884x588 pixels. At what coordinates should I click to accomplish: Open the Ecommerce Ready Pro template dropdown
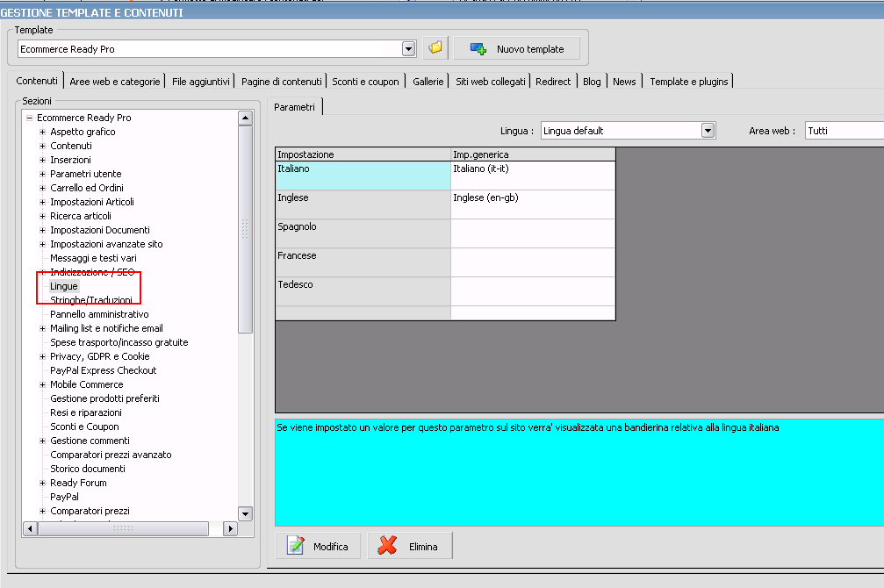pyautogui.click(x=408, y=49)
